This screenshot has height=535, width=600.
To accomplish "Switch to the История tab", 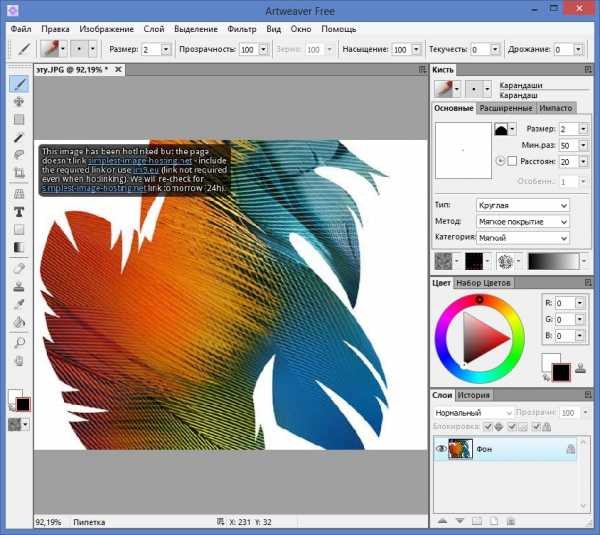I will click(474, 395).
